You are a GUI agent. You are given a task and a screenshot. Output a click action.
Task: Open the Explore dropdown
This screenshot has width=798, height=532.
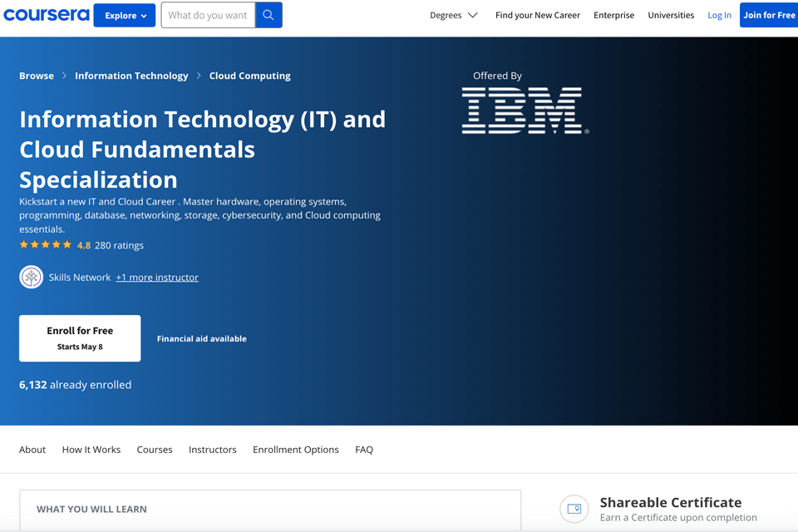(125, 15)
